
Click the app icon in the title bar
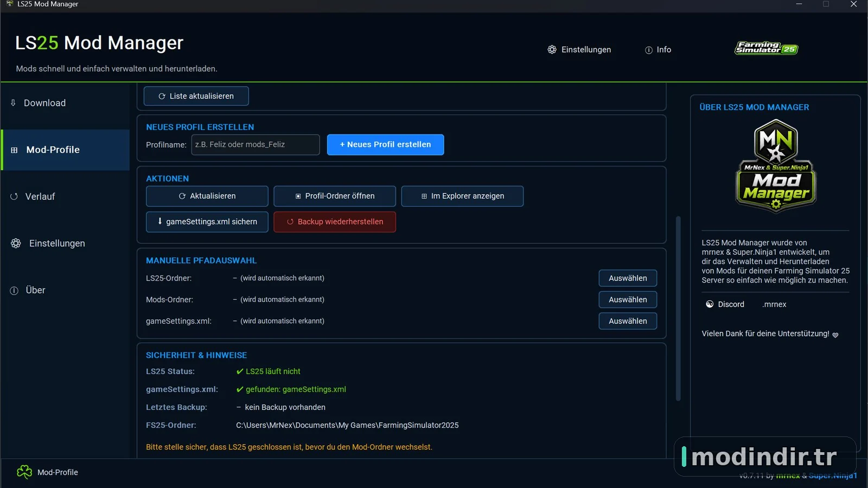(9, 4)
